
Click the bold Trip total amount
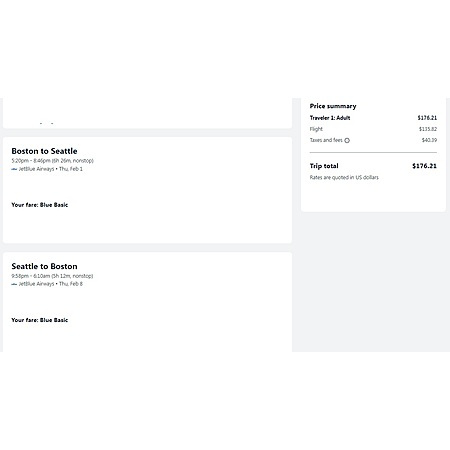[424, 166]
